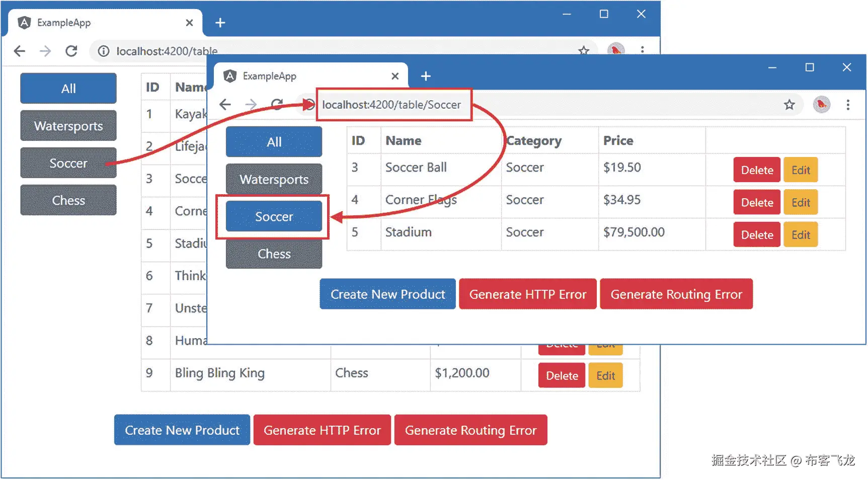The width and height of the screenshot is (868, 480).
Task: Show All categories in the rear window
Action: click(x=68, y=89)
